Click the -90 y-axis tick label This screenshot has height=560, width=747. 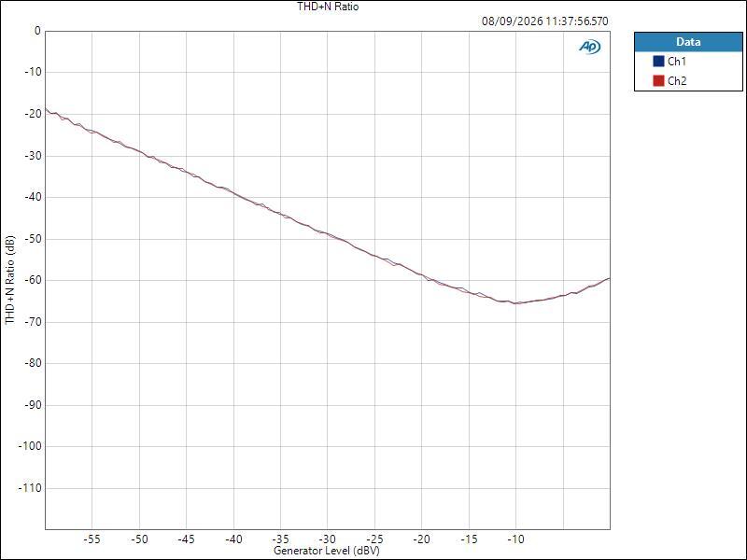tap(33, 405)
